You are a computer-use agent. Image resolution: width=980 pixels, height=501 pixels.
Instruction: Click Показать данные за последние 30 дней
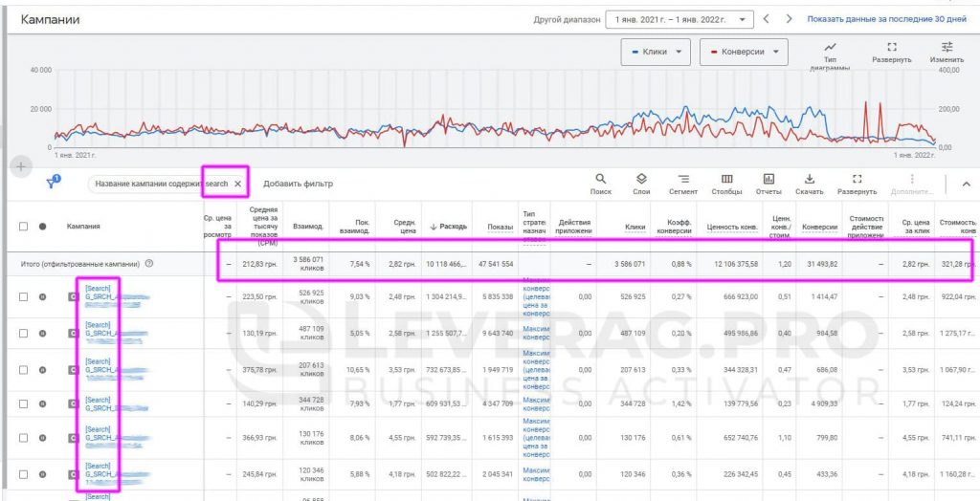(887, 19)
